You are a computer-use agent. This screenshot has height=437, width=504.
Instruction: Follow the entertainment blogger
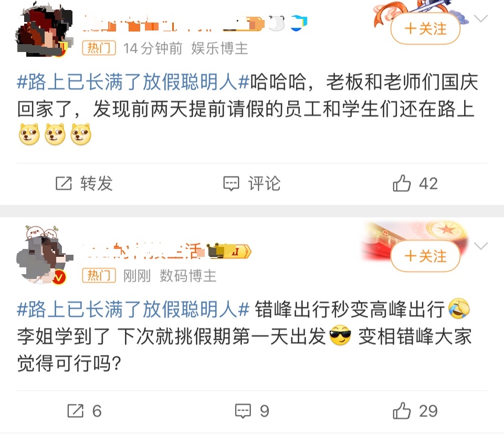(x=425, y=28)
